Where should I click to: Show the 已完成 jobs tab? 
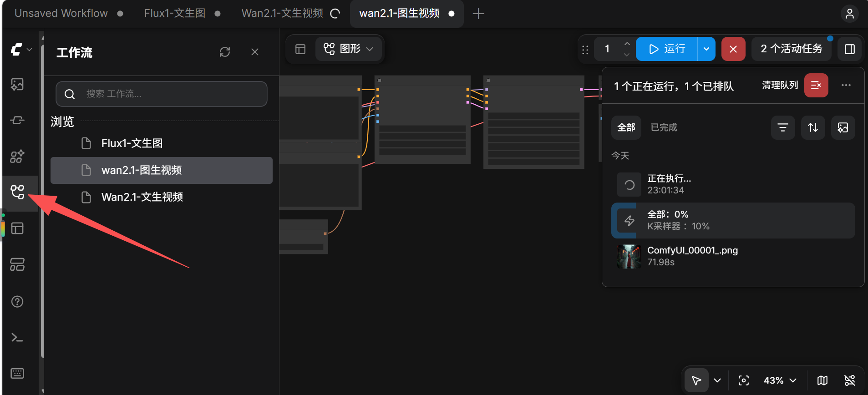tap(664, 127)
